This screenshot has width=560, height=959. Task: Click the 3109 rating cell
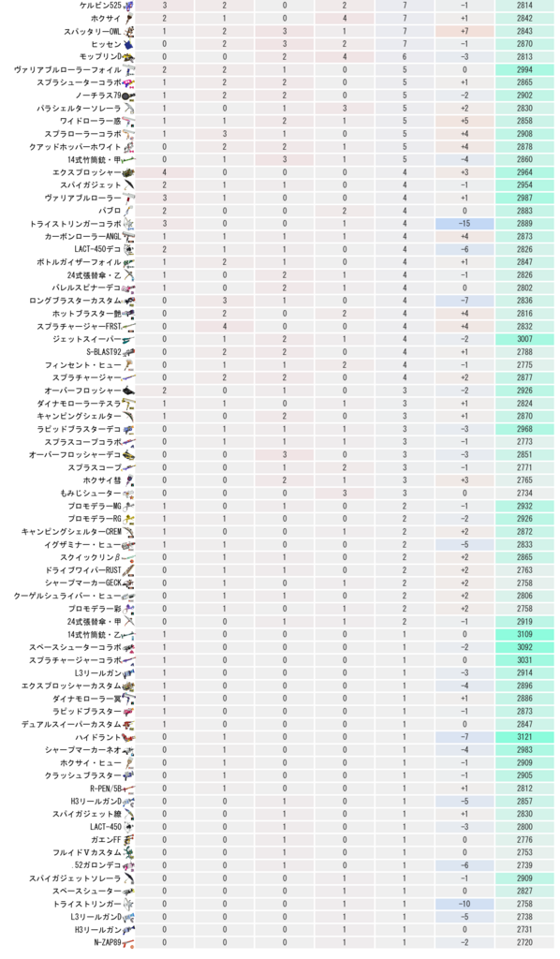click(524, 635)
